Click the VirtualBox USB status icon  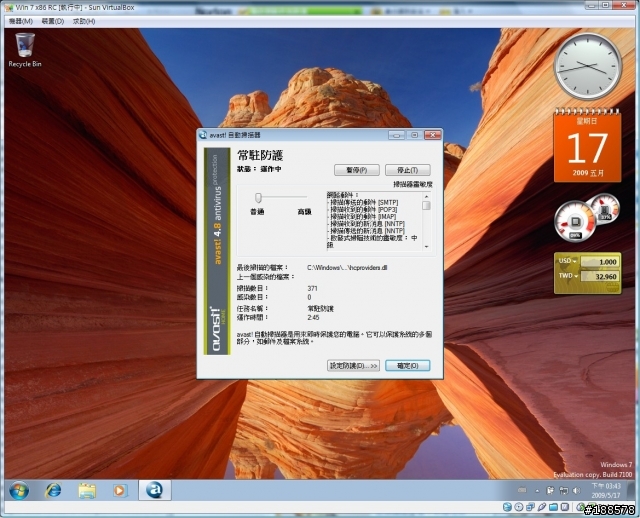point(542,507)
